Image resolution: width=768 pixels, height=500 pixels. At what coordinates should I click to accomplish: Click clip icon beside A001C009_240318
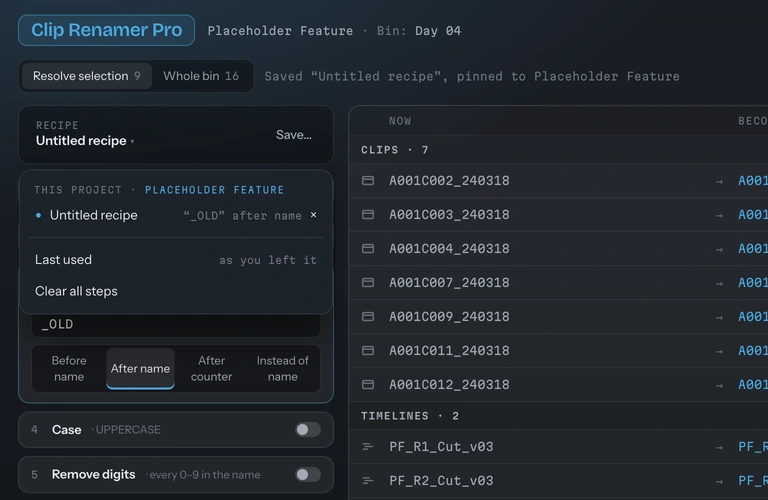click(x=368, y=316)
